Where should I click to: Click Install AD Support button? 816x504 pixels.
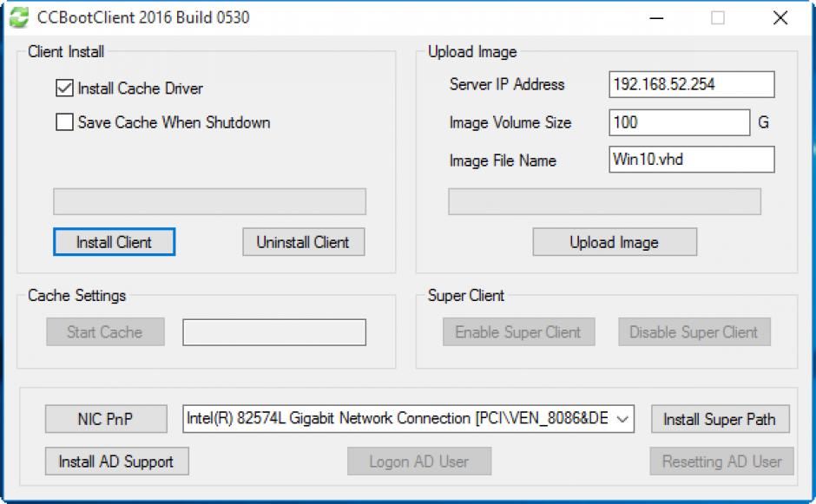pyautogui.click(x=116, y=461)
